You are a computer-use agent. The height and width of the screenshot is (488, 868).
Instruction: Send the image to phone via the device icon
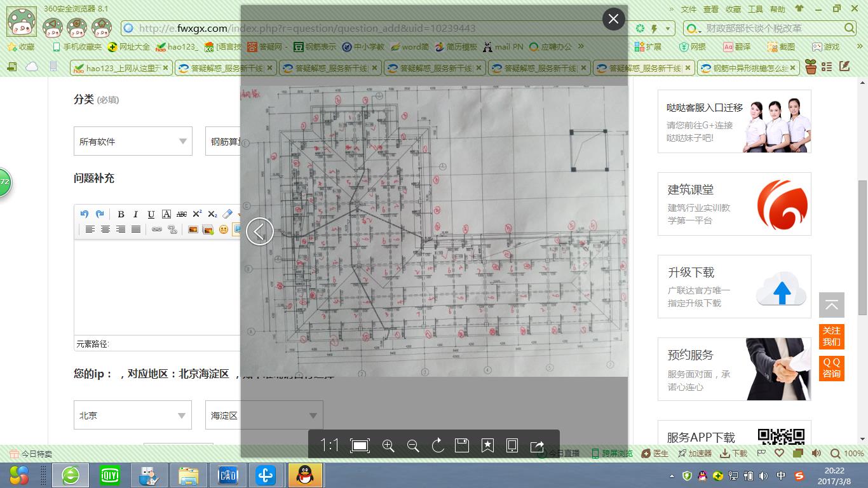[512, 445]
